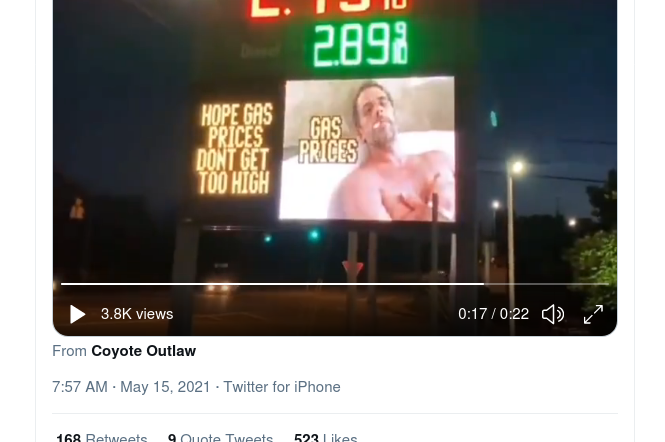Seek to unplayed gray end of progress bar
The image size is (665, 442).
546,283
